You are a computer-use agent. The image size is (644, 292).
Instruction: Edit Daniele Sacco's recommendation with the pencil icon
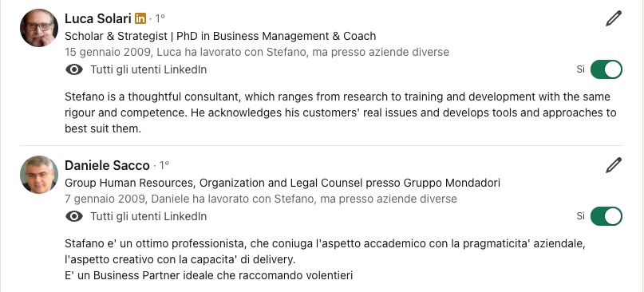614,165
